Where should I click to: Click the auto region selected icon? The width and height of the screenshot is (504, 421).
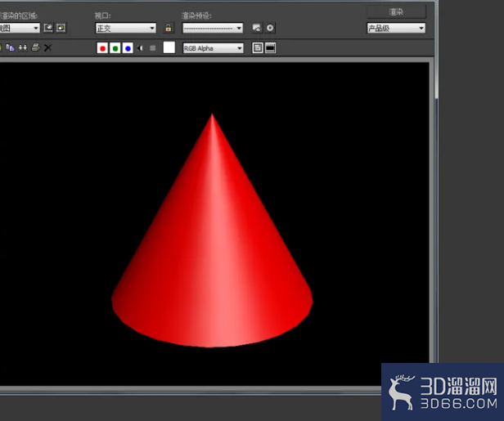point(61,29)
